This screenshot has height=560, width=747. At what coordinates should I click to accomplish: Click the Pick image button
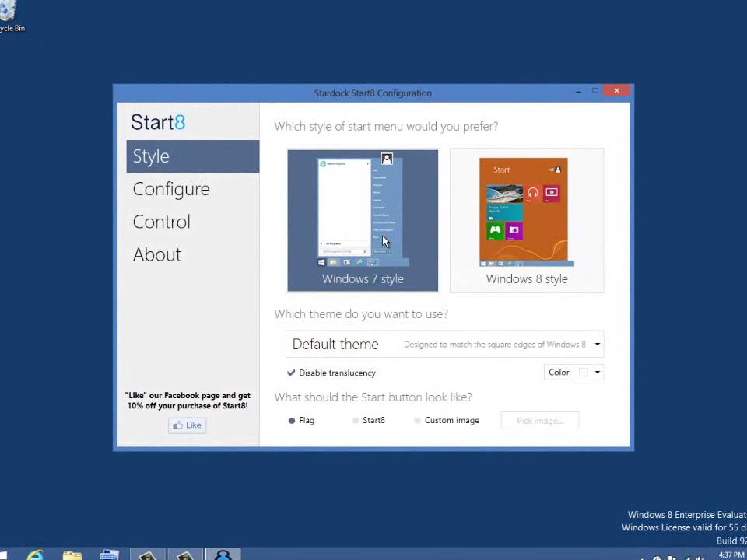tap(540, 421)
